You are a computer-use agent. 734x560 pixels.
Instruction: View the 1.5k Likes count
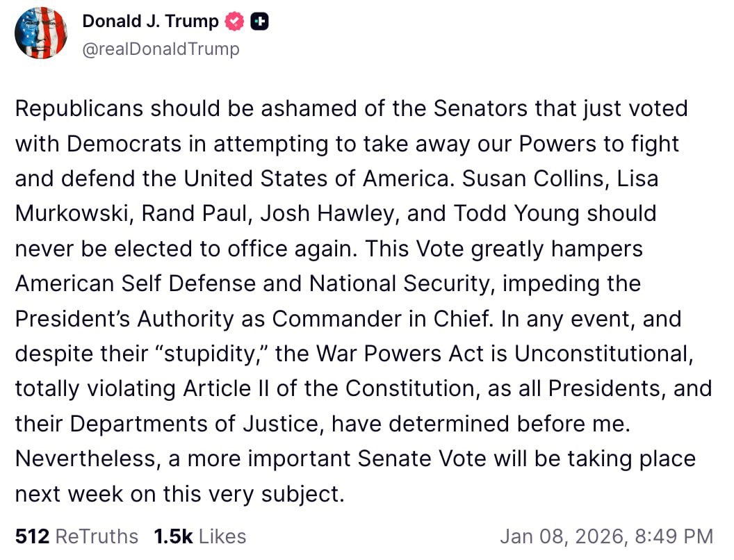coord(173,536)
